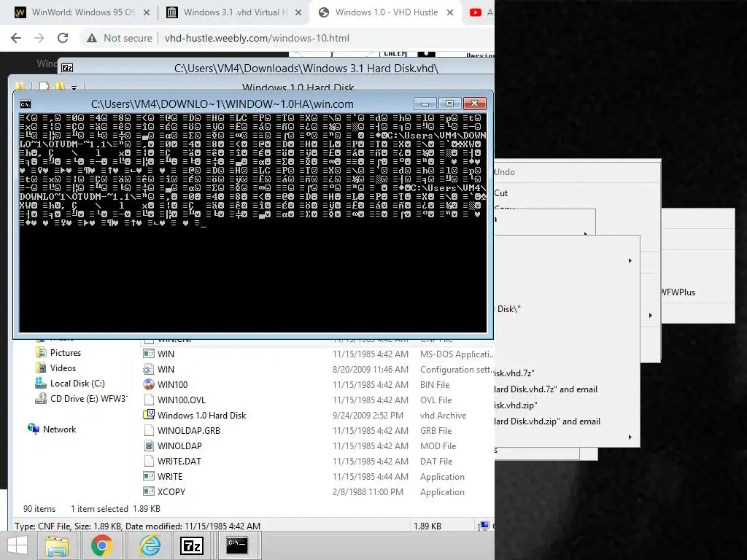Select the WIN100 BIN file
This screenshot has height=560, width=747.
click(172, 384)
